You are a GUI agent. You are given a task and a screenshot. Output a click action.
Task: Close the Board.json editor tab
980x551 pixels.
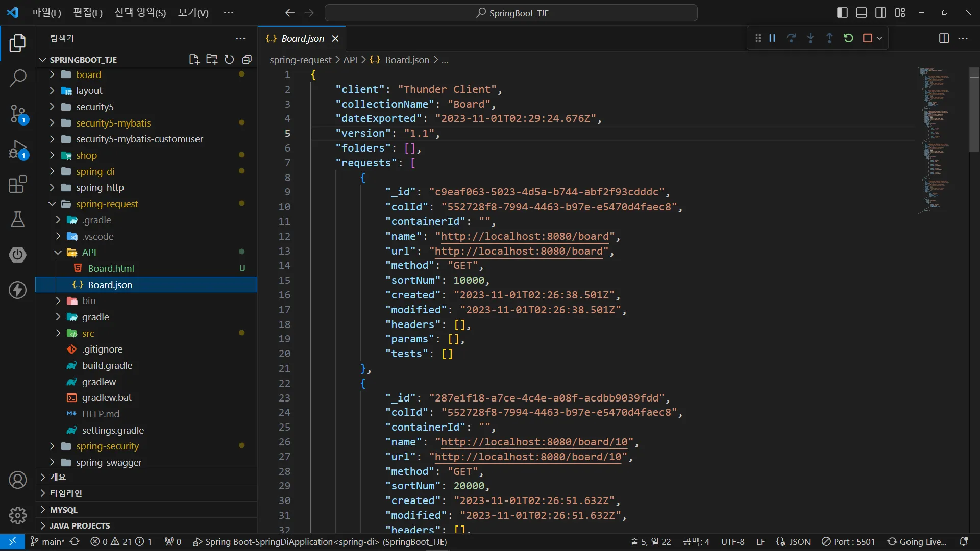(335, 39)
